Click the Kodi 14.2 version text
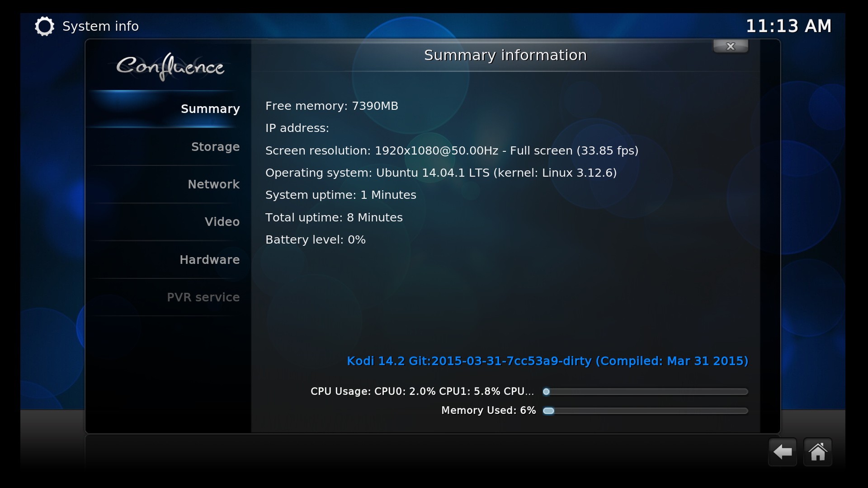This screenshot has height=488, width=868. (x=547, y=361)
